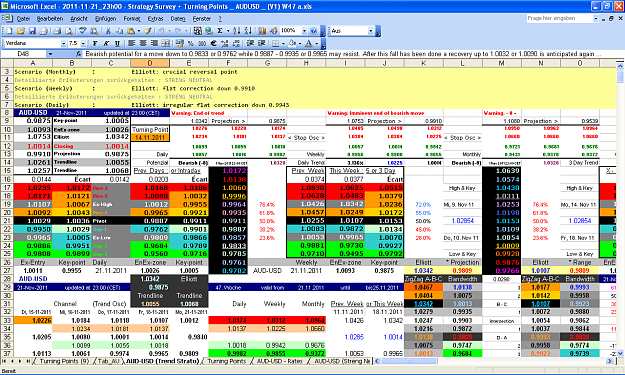Image resolution: width=625 pixels, height=375 pixels.
Task: Click the AutoSum sigma icon
Action: 220,31
